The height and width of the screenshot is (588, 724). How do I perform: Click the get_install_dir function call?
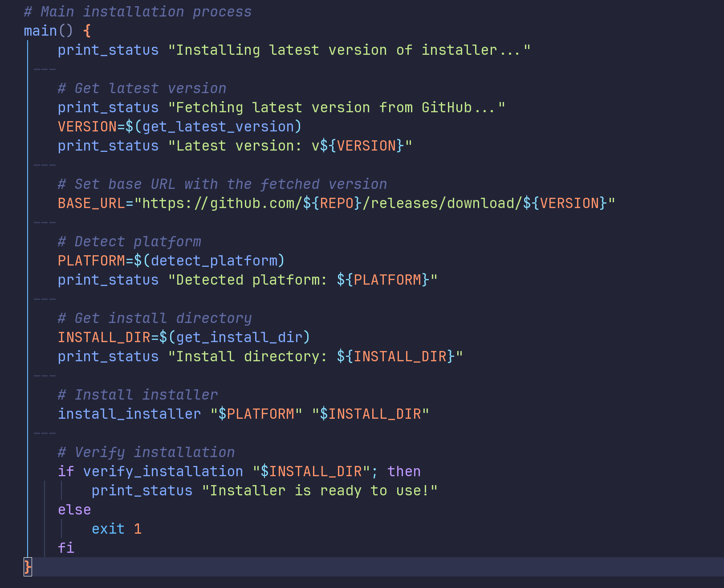[239, 337]
